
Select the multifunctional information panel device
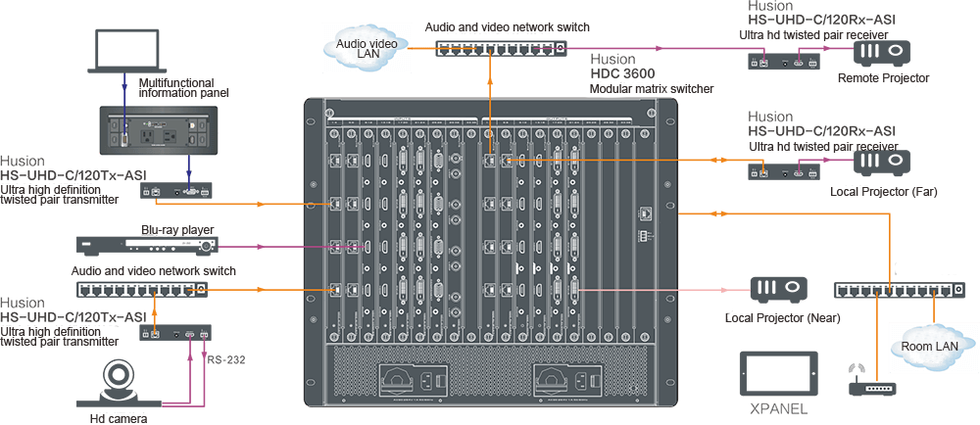[158, 130]
